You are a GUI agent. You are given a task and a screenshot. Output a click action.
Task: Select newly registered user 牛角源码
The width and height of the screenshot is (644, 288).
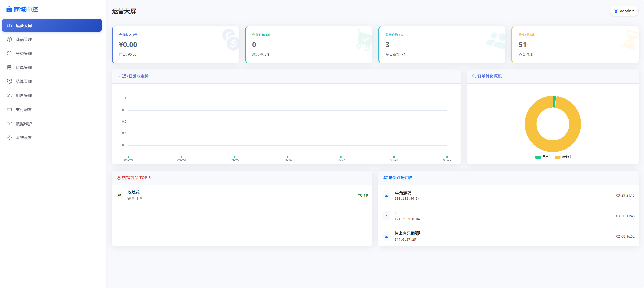coord(403,193)
